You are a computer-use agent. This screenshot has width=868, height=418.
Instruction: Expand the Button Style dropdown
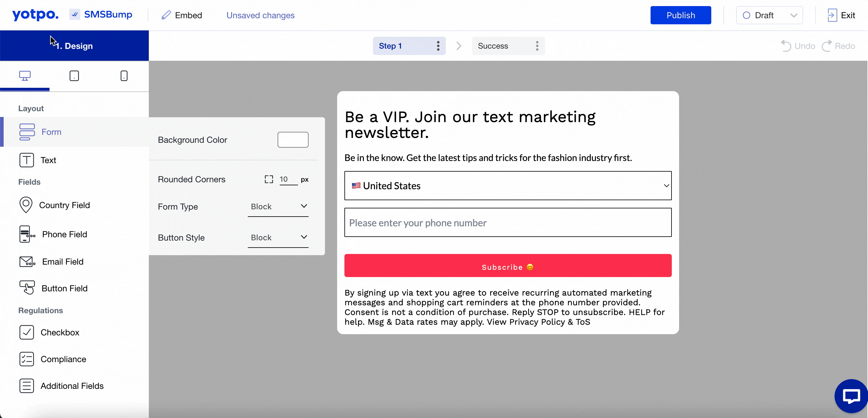(x=278, y=238)
